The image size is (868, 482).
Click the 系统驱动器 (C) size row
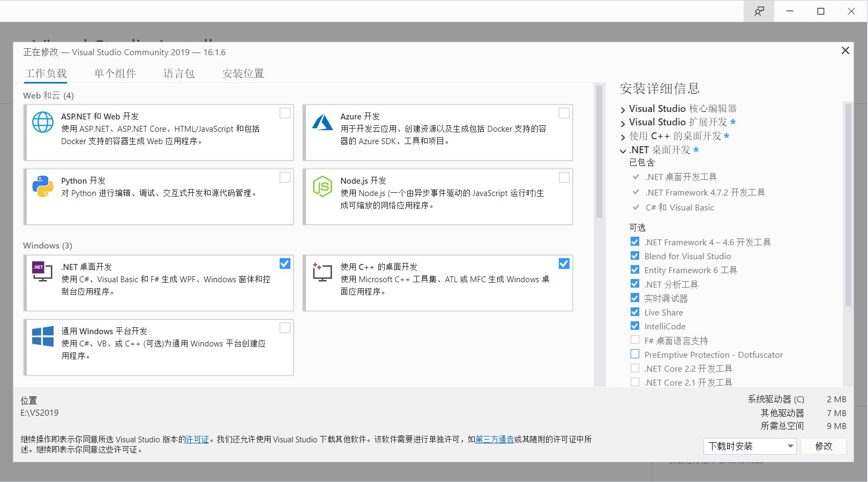[x=797, y=399]
